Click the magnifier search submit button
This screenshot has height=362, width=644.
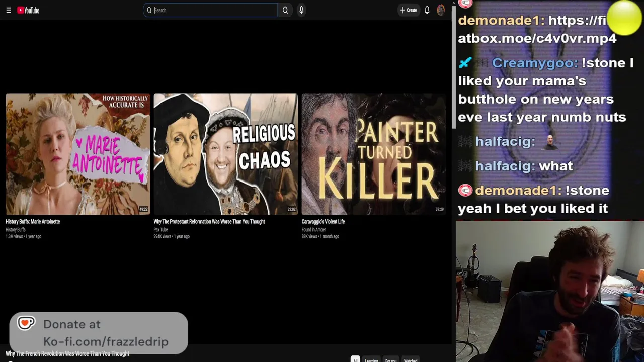tap(285, 10)
